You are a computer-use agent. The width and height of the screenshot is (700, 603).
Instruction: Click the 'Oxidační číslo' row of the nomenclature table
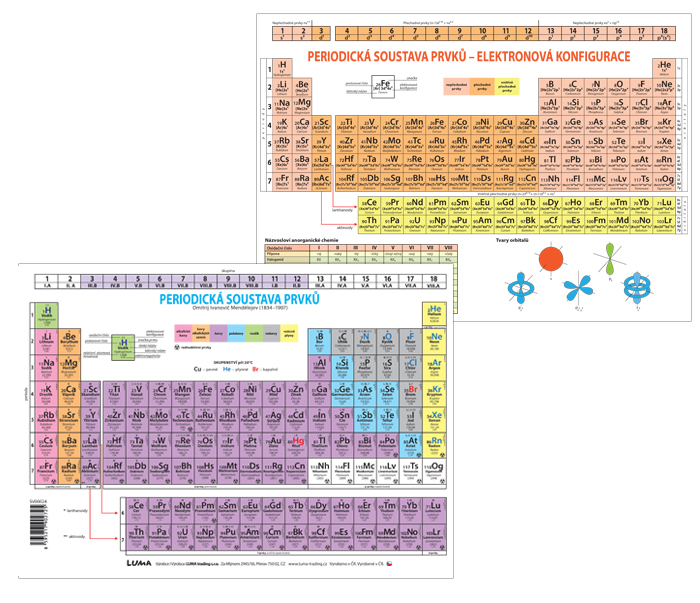click(x=361, y=248)
